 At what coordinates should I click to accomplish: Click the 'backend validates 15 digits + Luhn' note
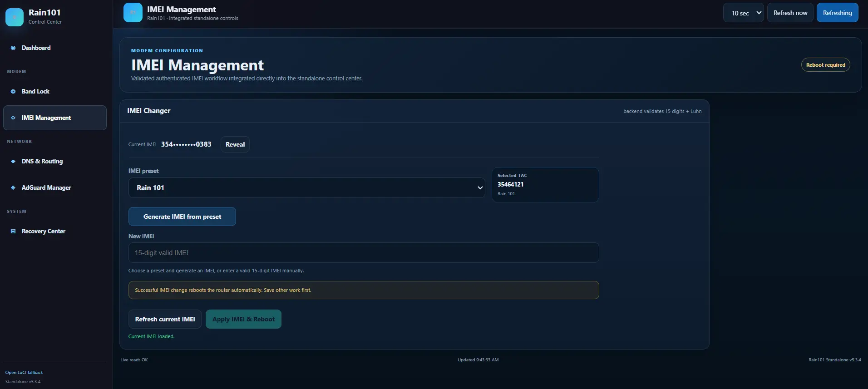(x=662, y=111)
